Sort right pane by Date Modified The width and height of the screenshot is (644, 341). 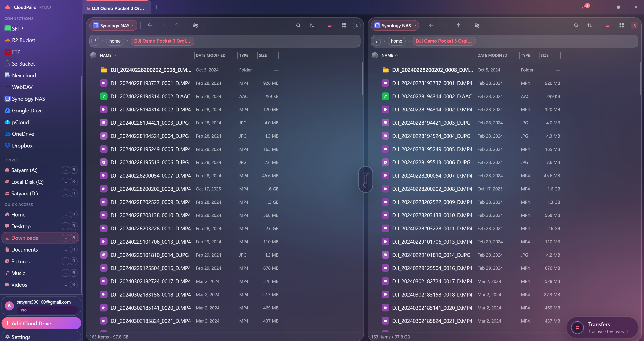[492, 55]
